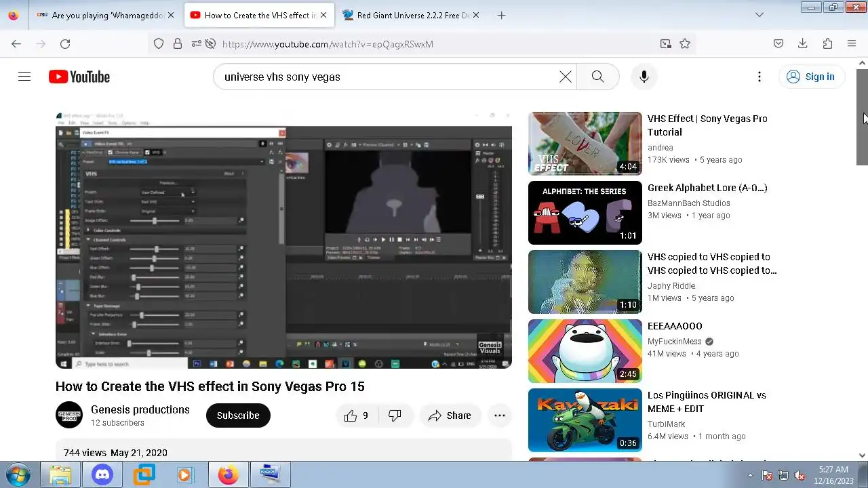Click the 'Japhy Riddle' channel name
This screenshot has height=488, width=868.
[671, 286]
